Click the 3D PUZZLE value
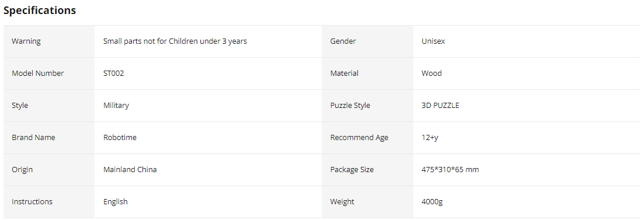This screenshot has width=644, height=220. (x=440, y=106)
